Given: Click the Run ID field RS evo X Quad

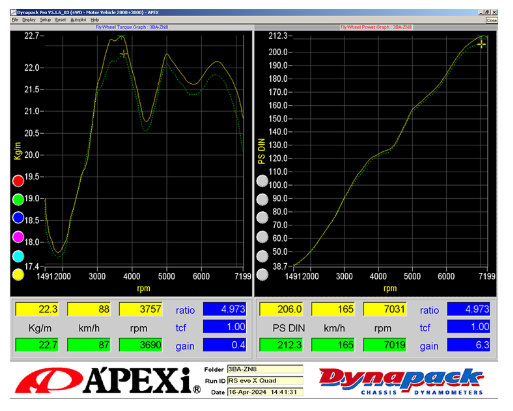Looking at the screenshot, I should click(265, 381).
